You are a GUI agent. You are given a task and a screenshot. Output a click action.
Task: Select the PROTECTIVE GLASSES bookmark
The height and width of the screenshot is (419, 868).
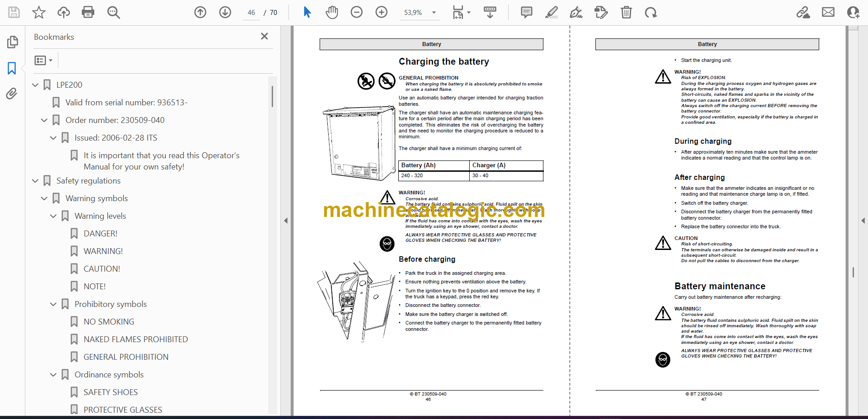(123, 410)
